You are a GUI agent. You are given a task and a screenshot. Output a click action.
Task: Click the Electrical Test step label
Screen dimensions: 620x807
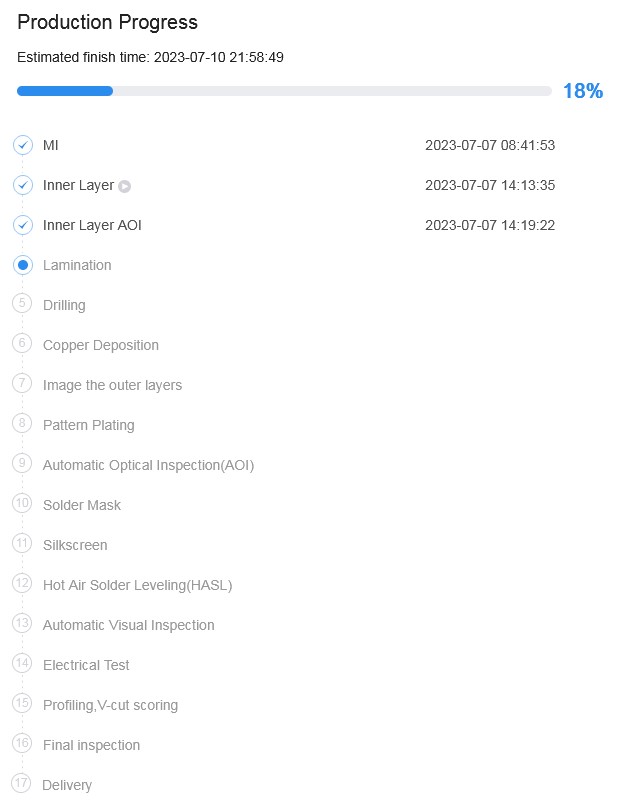[86, 665]
